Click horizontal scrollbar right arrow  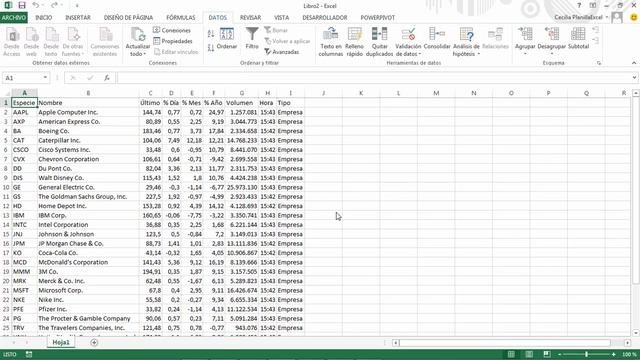pos(627,343)
